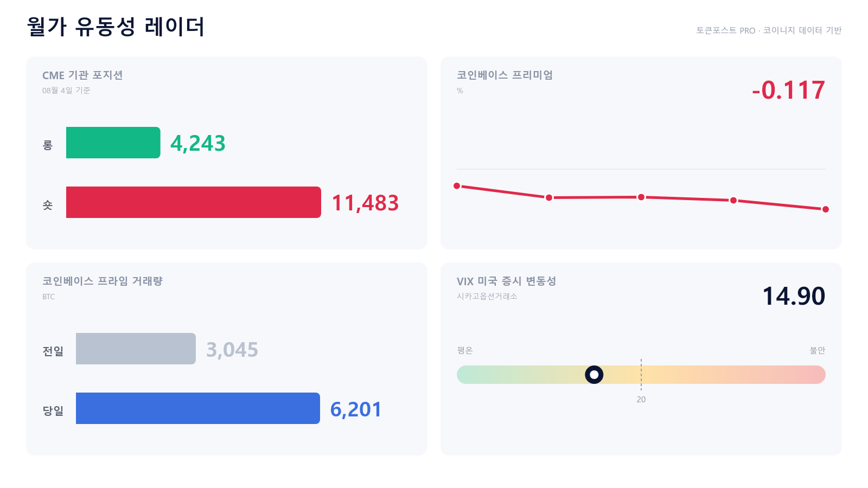Click the 6,201 당일 volume figure
This screenshot has height=488, width=868.
pos(356,409)
